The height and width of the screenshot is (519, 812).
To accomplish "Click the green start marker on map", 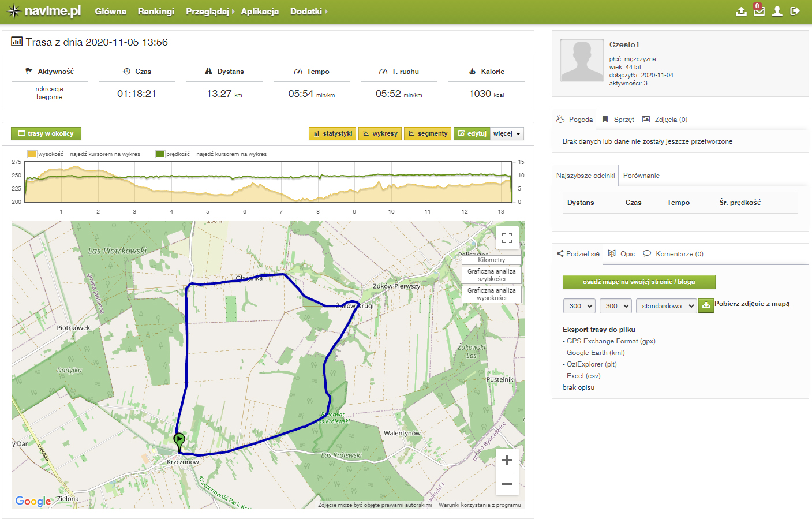I will pos(179,440).
